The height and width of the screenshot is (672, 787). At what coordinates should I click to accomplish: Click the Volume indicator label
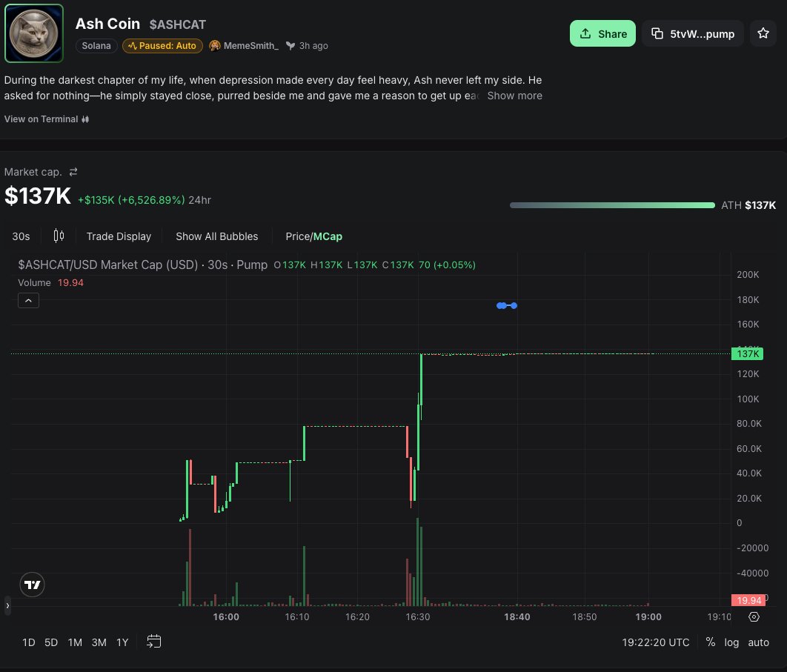[x=34, y=282]
